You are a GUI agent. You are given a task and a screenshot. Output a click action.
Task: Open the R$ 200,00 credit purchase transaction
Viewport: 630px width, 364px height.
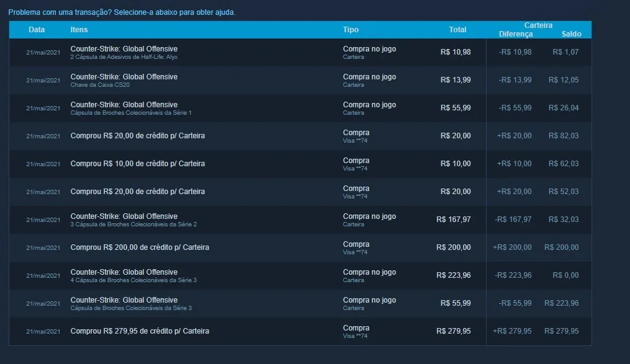(300, 247)
